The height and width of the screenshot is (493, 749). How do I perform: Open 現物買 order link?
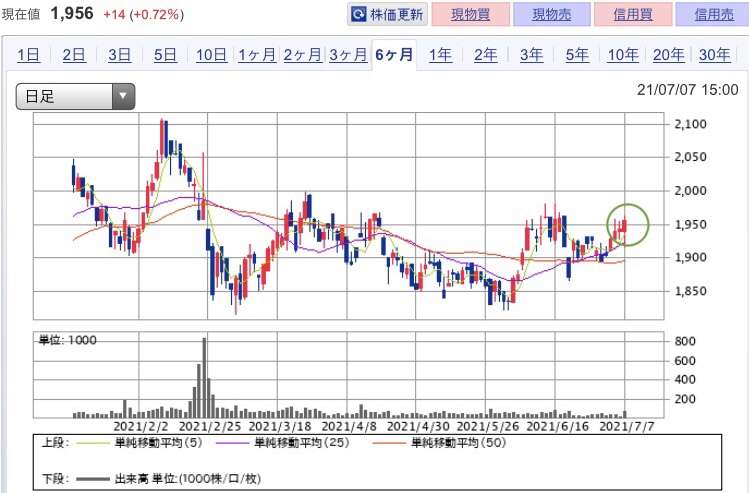[x=471, y=14]
